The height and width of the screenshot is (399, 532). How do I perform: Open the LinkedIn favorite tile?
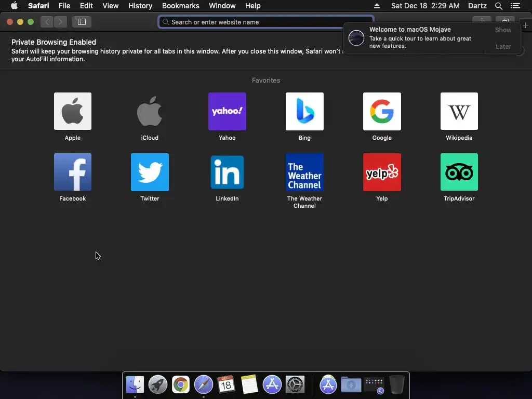227,172
